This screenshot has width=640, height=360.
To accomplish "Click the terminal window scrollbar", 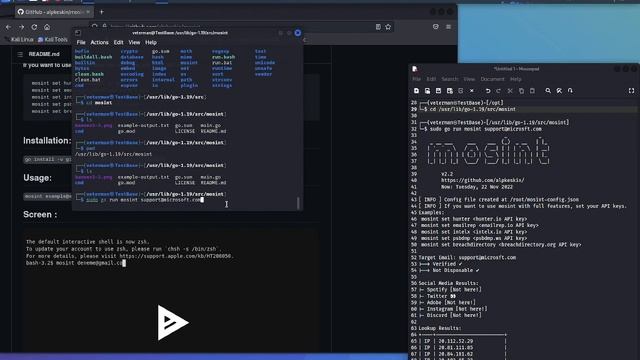I will coord(298,202).
